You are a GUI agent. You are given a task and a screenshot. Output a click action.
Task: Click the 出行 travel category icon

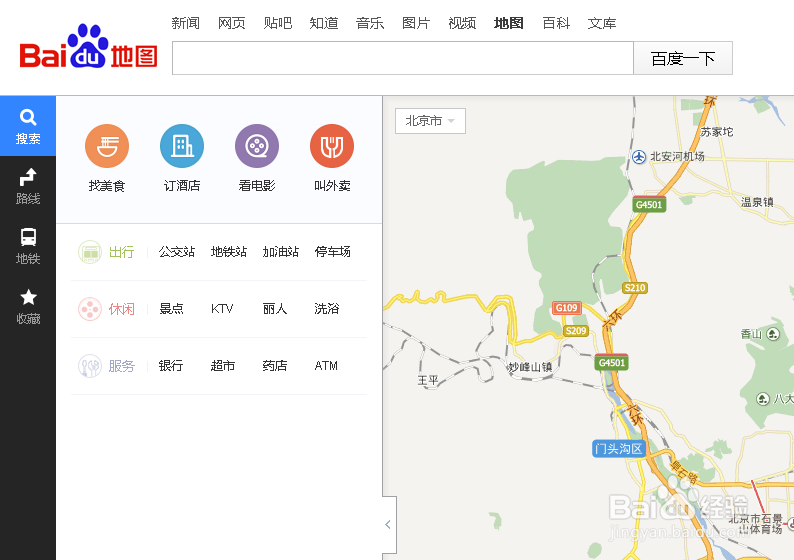click(x=90, y=252)
